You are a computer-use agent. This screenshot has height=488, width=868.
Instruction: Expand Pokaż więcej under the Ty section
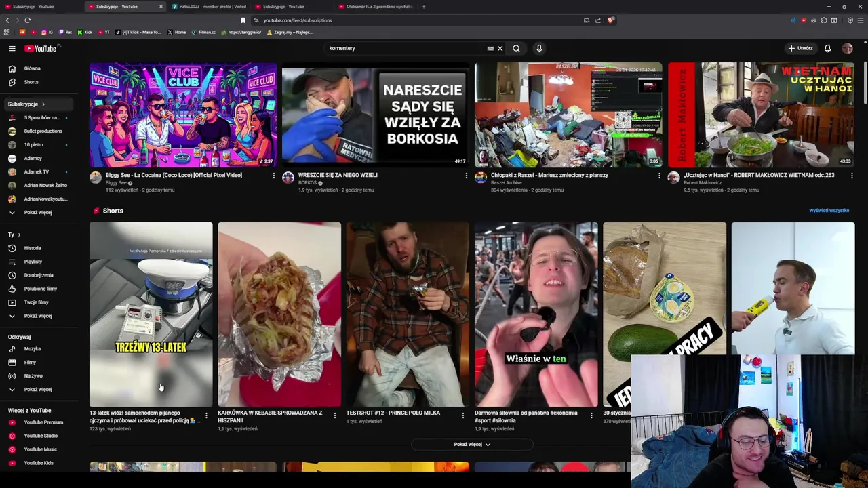[37, 316]
